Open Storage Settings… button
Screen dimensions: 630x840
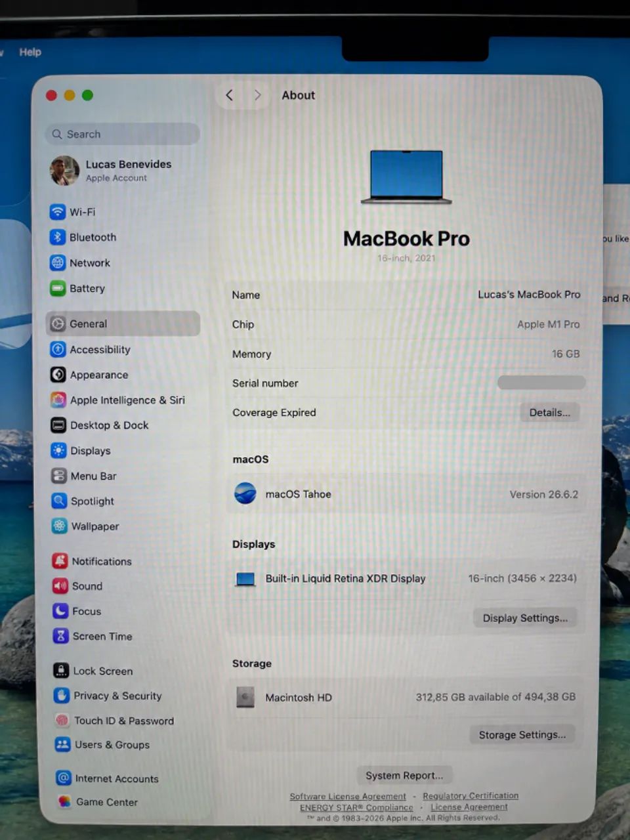(522, 735)
